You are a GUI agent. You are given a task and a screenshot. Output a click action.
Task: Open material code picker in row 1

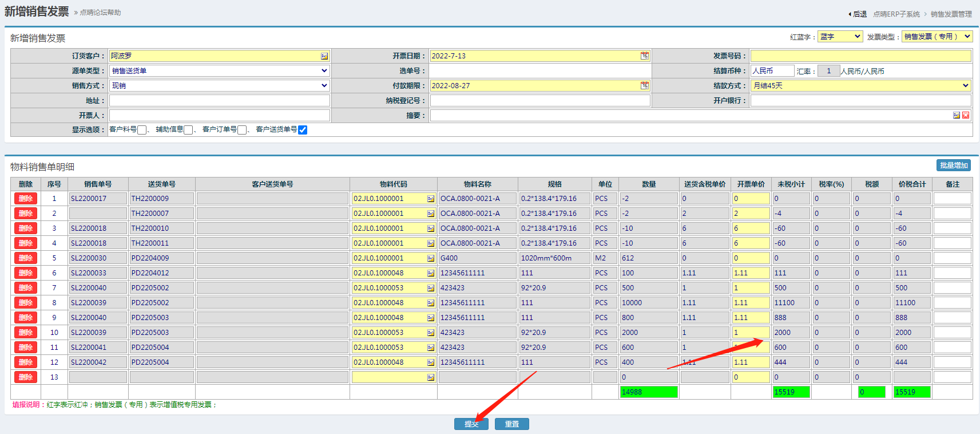(x=431, y=199)
